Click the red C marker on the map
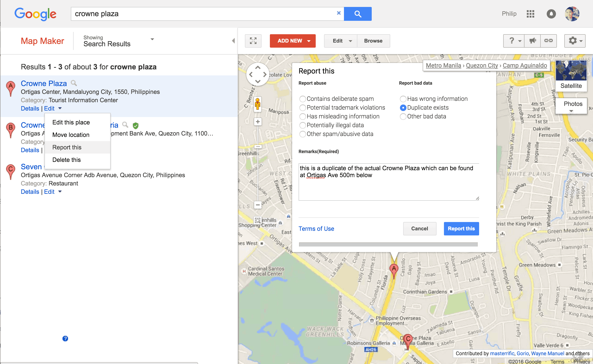Screen dimensions: 593x364 [x=408, y=341]
